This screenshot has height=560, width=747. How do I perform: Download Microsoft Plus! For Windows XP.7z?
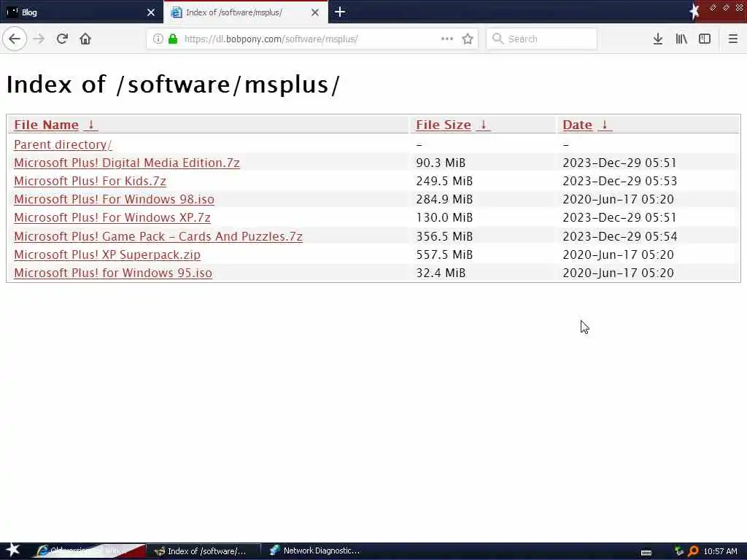pos(112,217)
